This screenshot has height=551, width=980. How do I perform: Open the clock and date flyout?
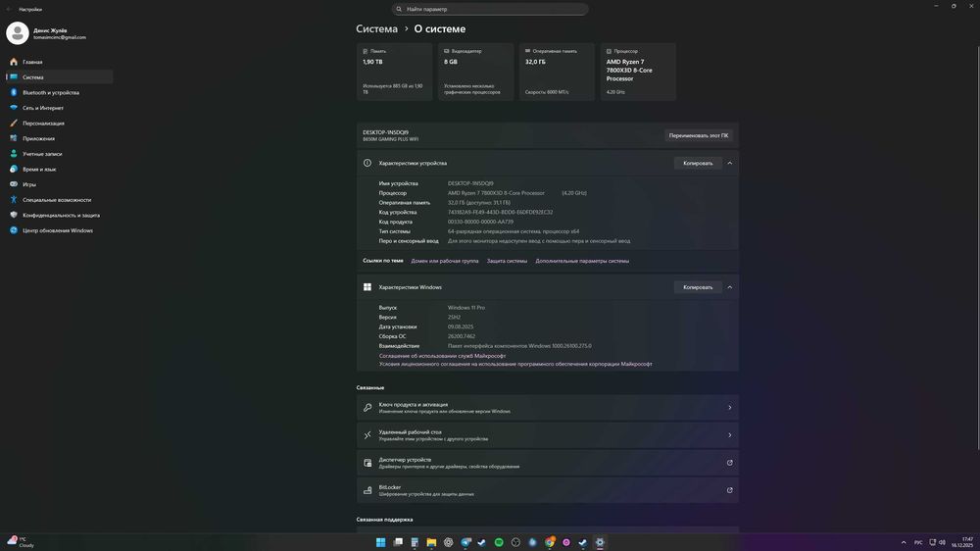pyautogui.click(x=963, y=542)
